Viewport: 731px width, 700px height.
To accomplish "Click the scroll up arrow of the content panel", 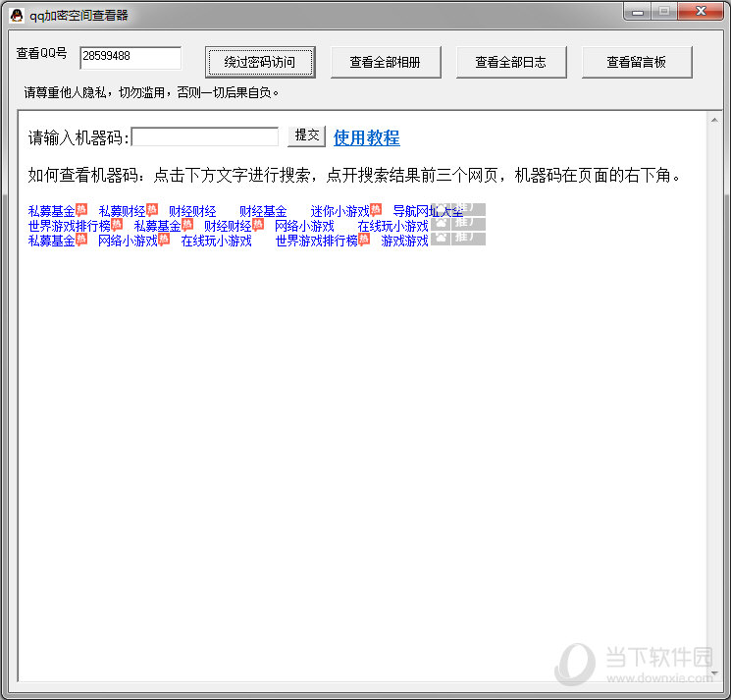I will pos(714,121).
